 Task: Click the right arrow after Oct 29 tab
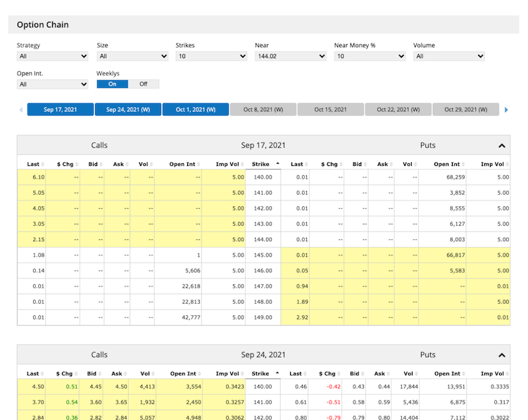[x=506, y=110]
